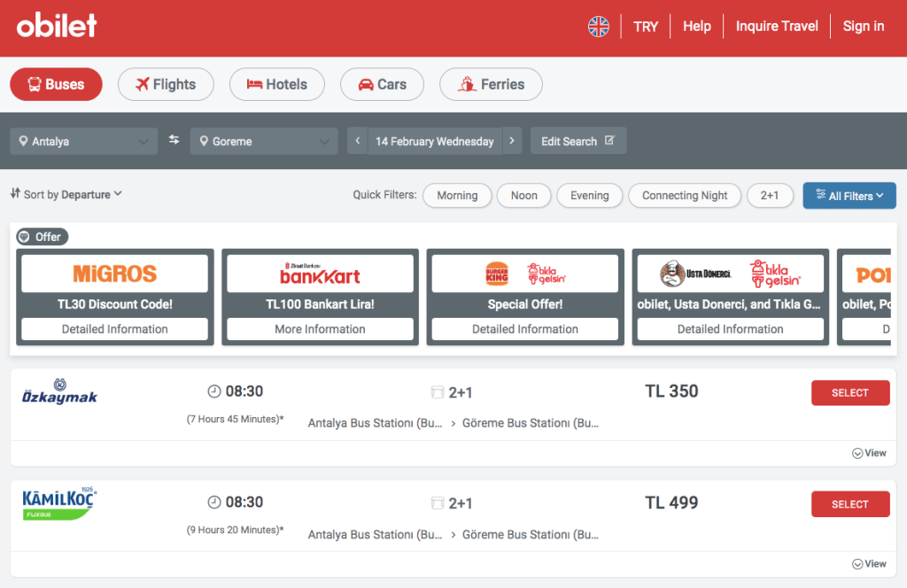
Task: Open the Antalya origin dropdown
Action: (x=84, y=142)
